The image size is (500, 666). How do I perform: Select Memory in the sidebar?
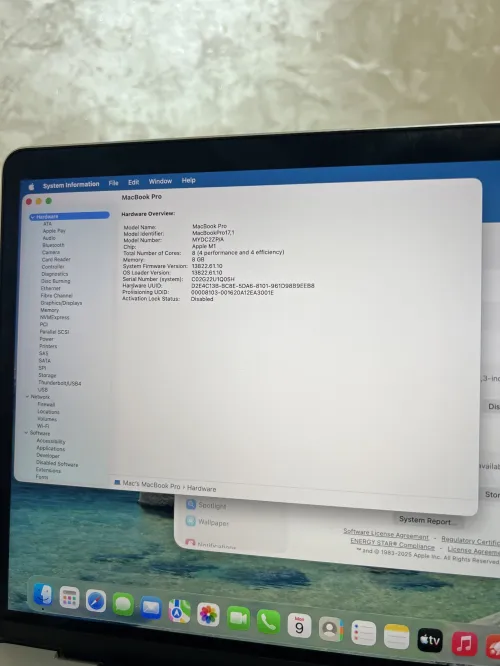49,310
